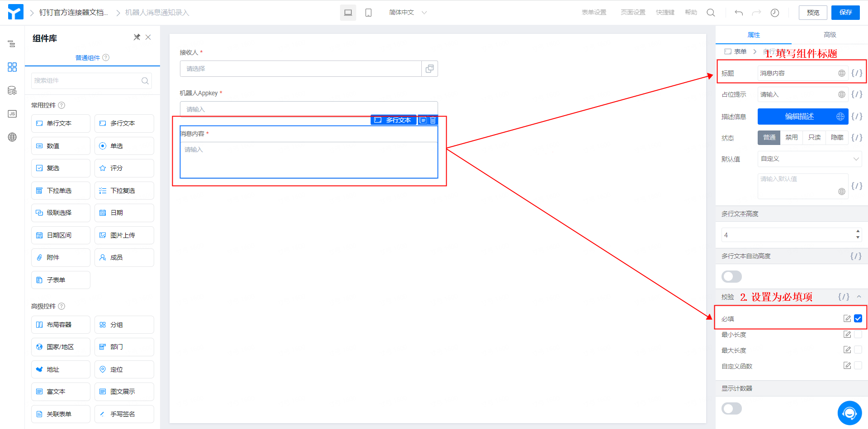Edit the minimum length rule icon
Screen dimensions: 868x429
[847, 334]
